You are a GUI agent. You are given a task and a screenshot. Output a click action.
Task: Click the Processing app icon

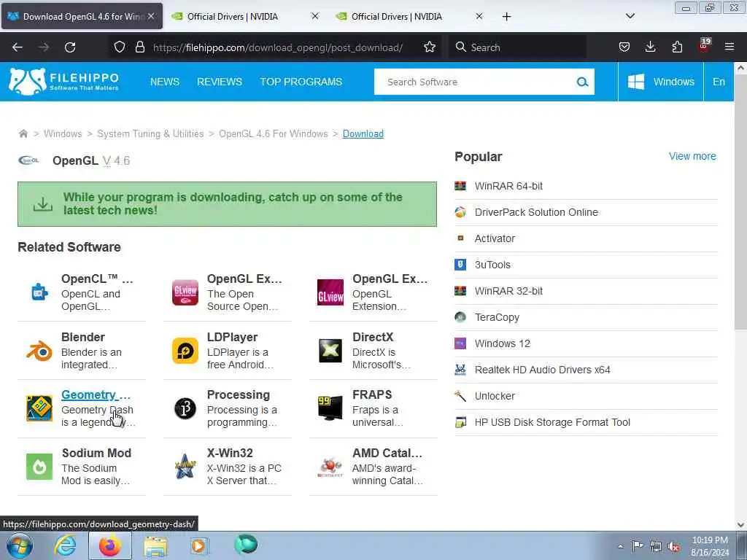pos(185,408)
